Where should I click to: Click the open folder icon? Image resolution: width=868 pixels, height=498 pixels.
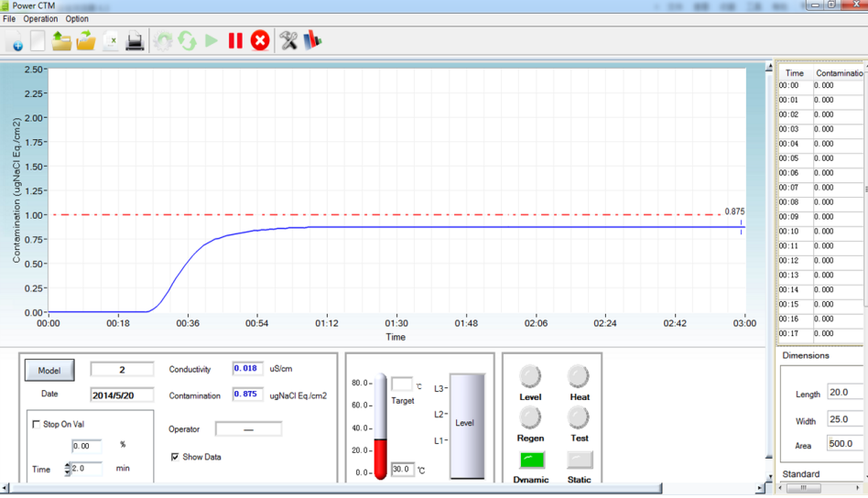(86, 41)
